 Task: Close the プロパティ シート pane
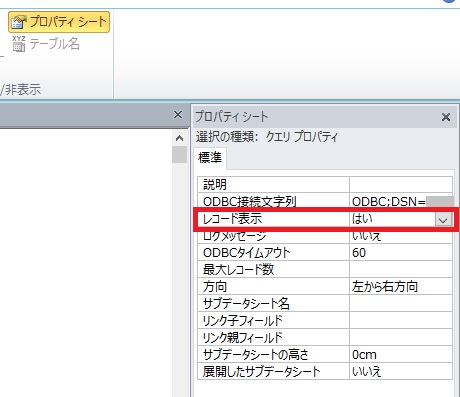click(x=446, y=117)
